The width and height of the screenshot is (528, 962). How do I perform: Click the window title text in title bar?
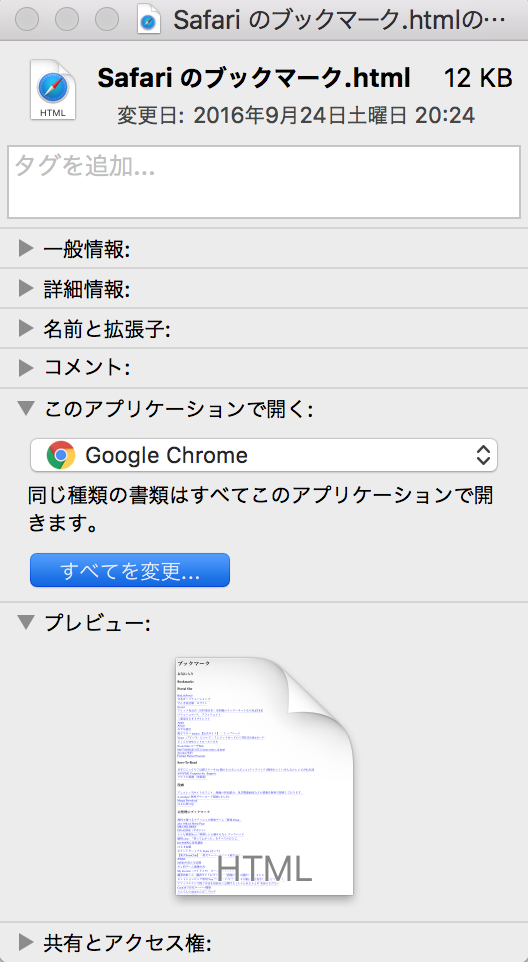(339, 21)
